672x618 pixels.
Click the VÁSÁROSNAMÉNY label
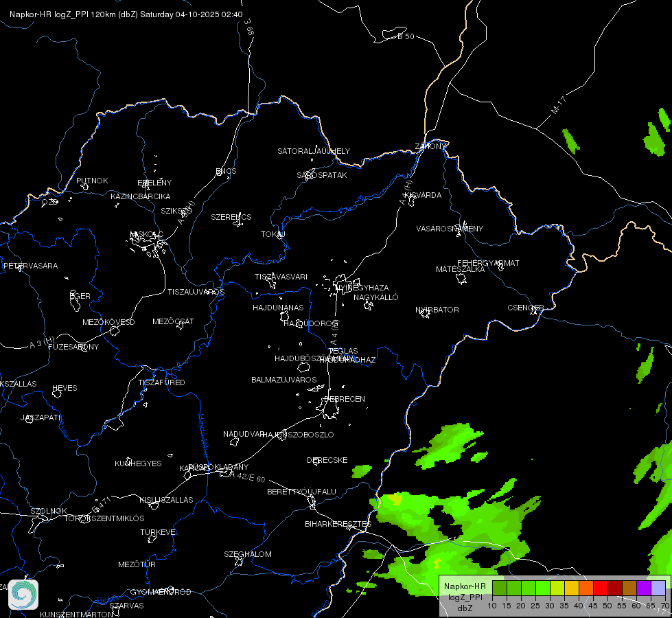click(450, 229)
